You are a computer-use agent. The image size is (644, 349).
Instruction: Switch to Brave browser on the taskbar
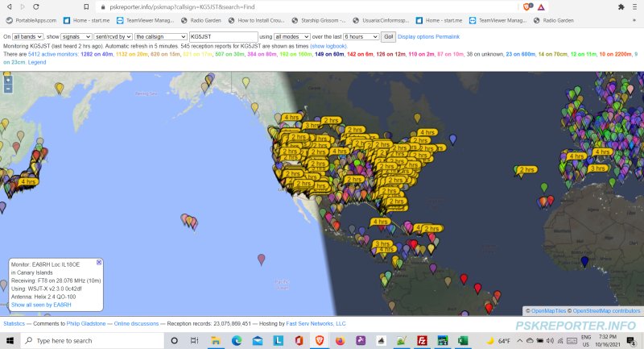320,340
